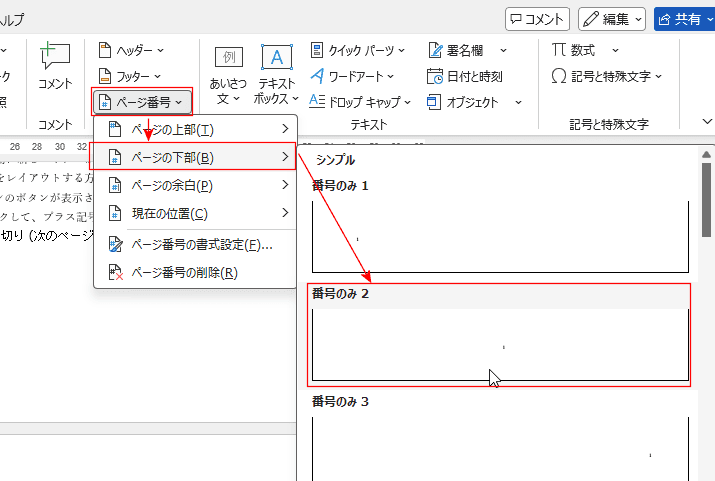
Task: Click the Comments (コメント) button at top right
Action: (x=537, y=18)
